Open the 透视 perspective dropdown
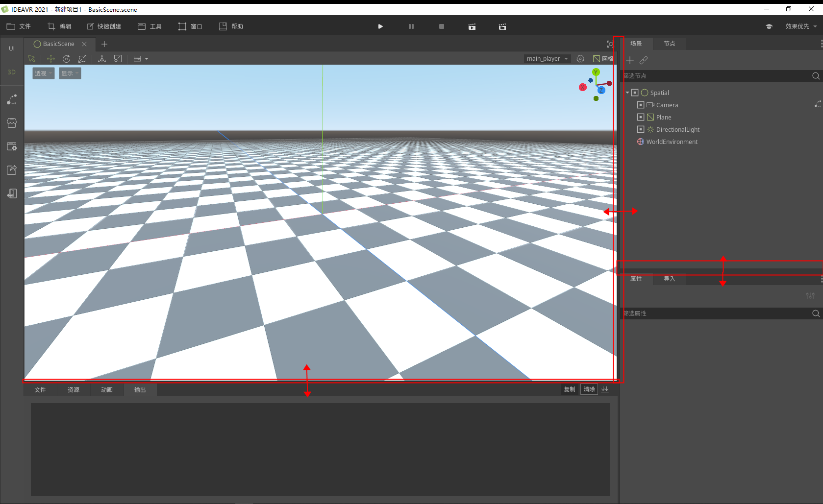 [44, 73]
